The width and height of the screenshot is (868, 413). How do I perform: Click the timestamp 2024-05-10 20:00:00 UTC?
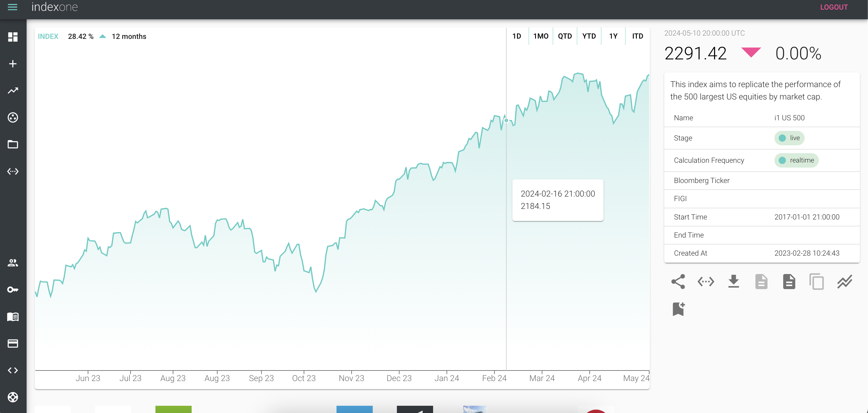[704, 33]
